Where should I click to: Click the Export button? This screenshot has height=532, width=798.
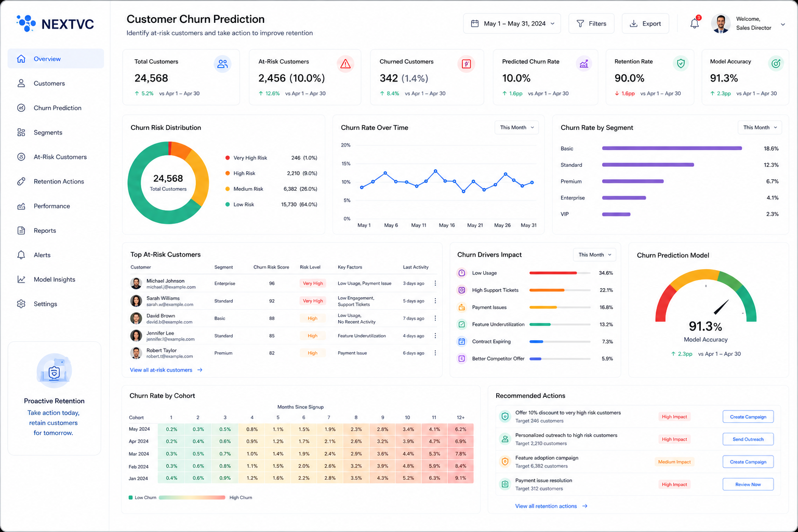click(x=645, y=23)
